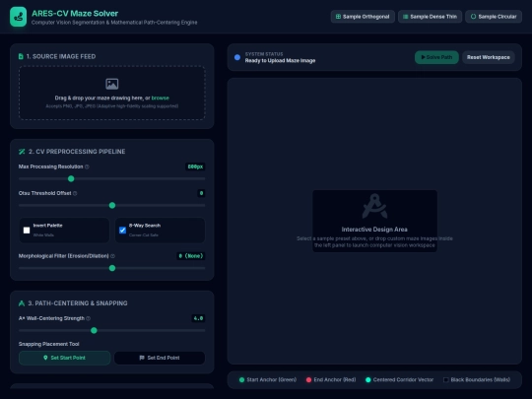
Task: Click the blue system status indicator dot
Action: pos(237,57)
